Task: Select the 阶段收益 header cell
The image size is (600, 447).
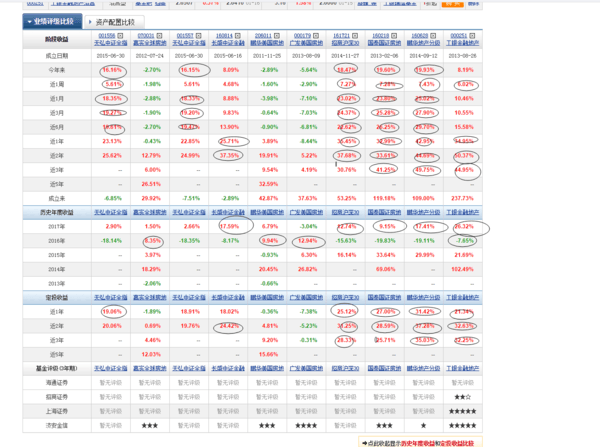Action: (x=57, y=39)
